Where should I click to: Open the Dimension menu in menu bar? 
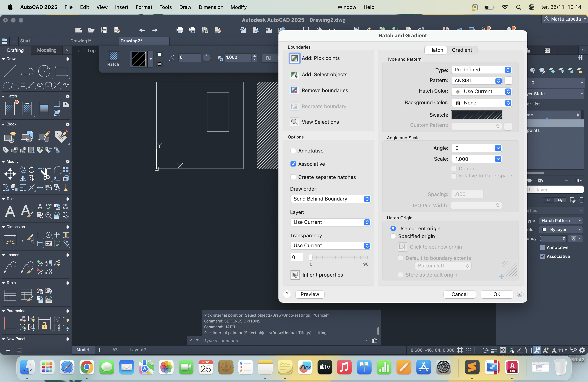point(211,7)
